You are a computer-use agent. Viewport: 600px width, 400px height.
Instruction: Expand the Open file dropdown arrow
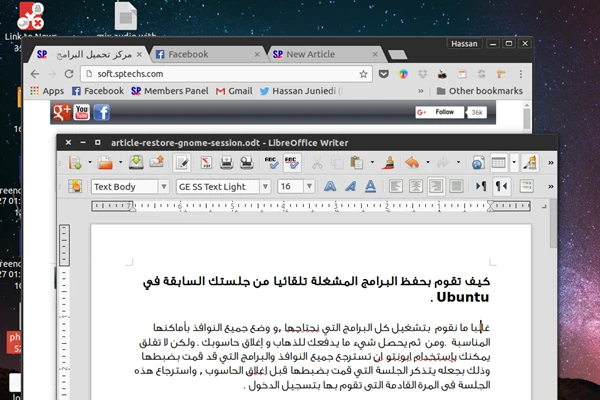[x=120, y=162]
